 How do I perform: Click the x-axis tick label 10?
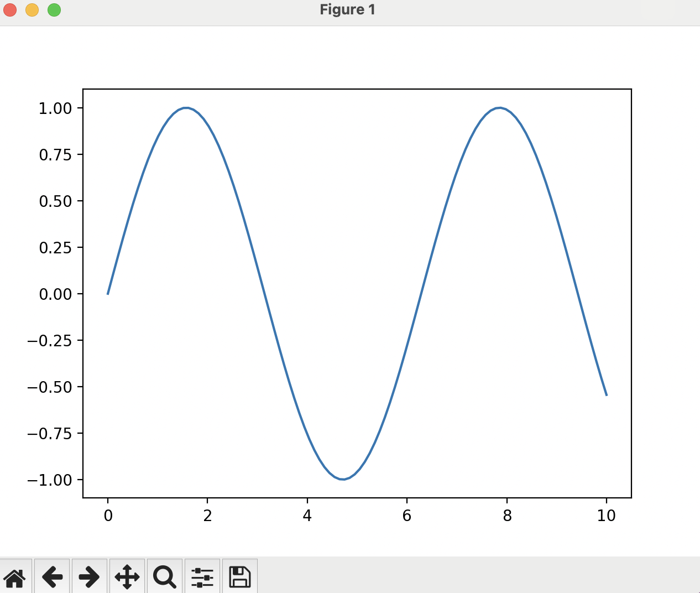coord(607,516)
